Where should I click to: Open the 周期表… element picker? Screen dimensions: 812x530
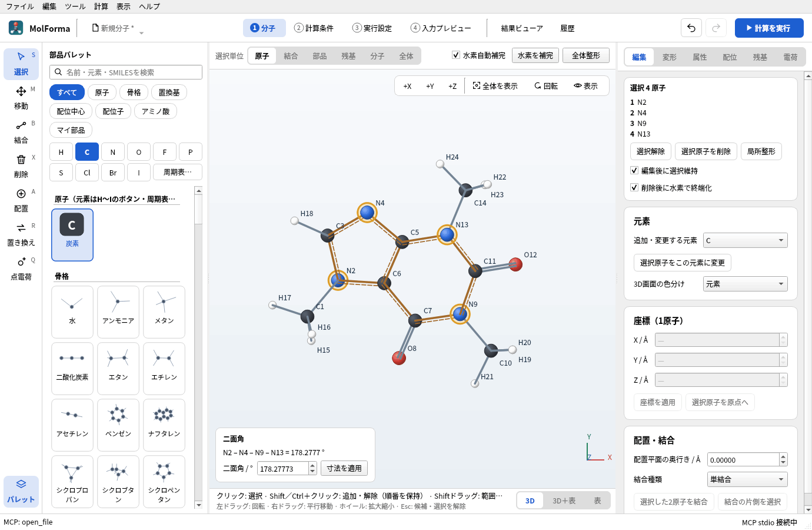click(x=178, y=172)
